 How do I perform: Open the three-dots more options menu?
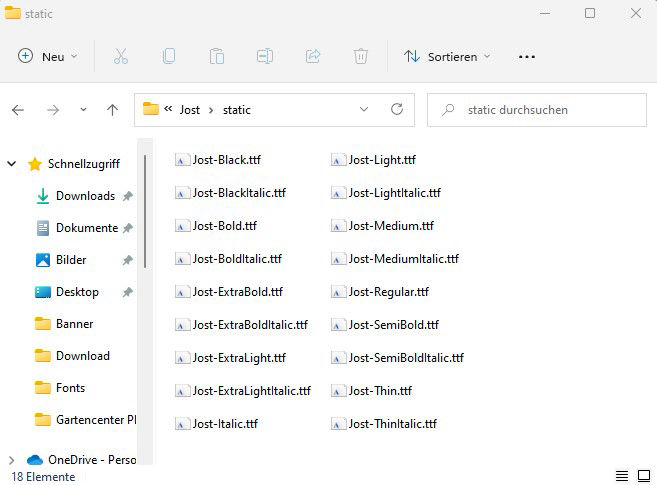click(527, 57)
